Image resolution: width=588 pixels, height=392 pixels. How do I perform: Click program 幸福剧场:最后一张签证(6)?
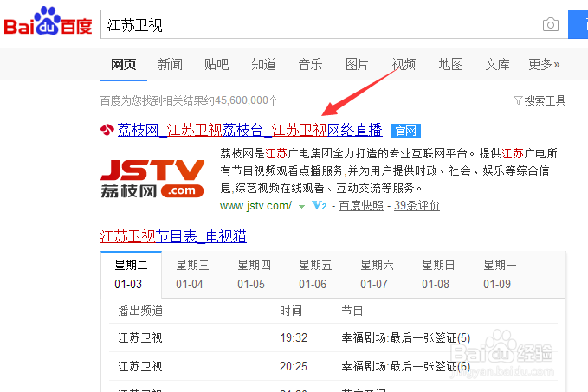(406, 366)
